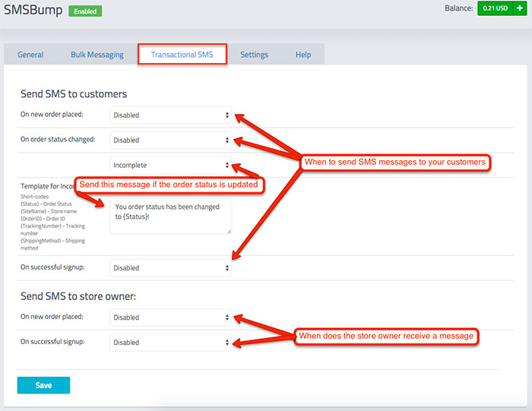Open customer 'On new order placed' dropdown
The width and height of the screenshot is (532, 411).
(171, 115)
